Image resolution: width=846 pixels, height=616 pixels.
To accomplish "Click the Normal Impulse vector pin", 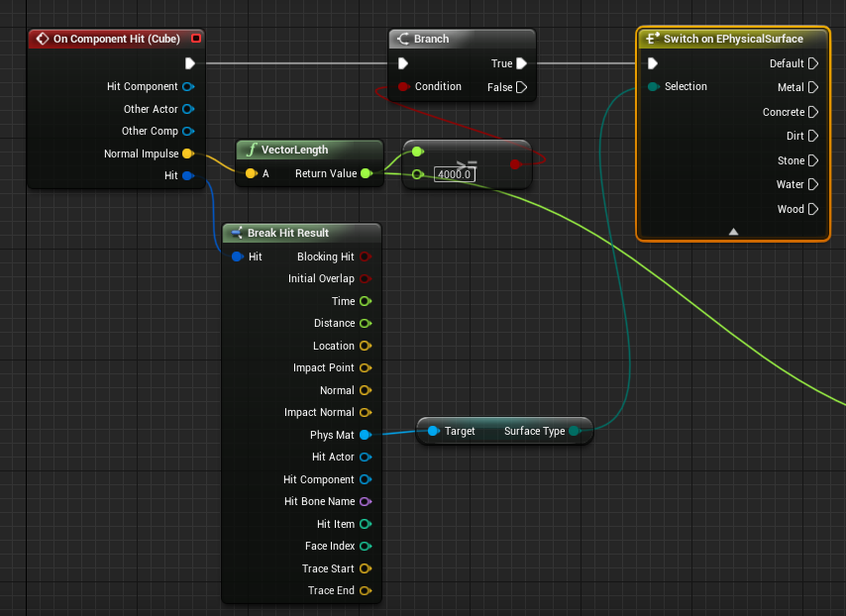I will point(188,154).
